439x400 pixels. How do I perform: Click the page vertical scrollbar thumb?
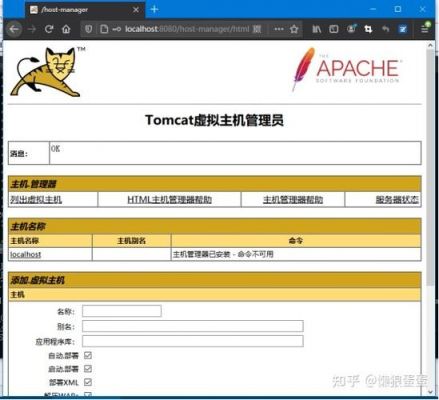[x=430, y=168]
